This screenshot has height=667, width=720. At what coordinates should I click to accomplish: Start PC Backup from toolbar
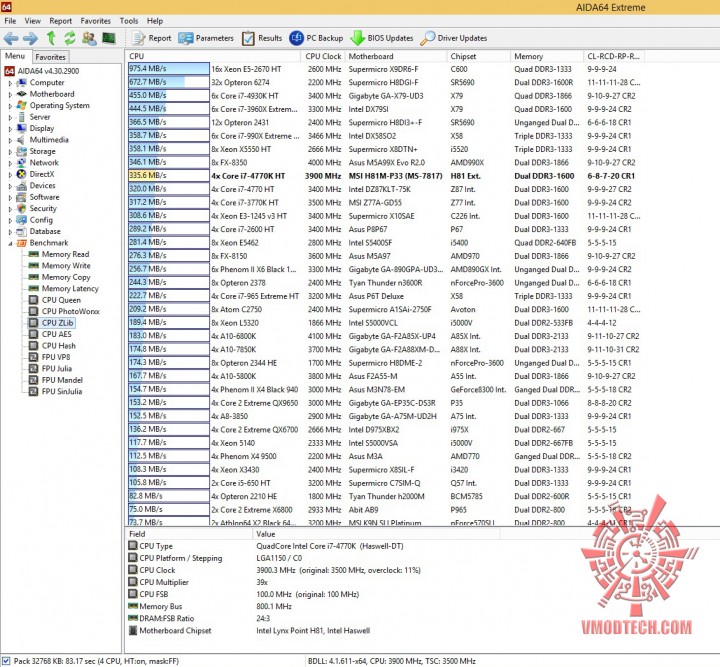[316, 38]
